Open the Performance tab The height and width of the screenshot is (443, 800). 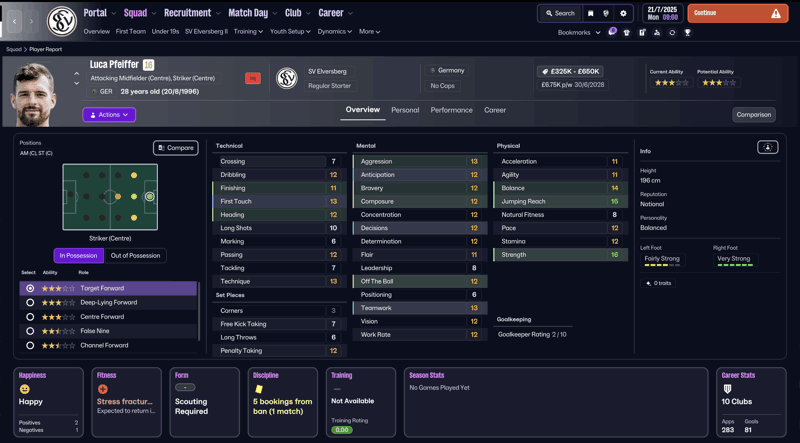(452, 110)
